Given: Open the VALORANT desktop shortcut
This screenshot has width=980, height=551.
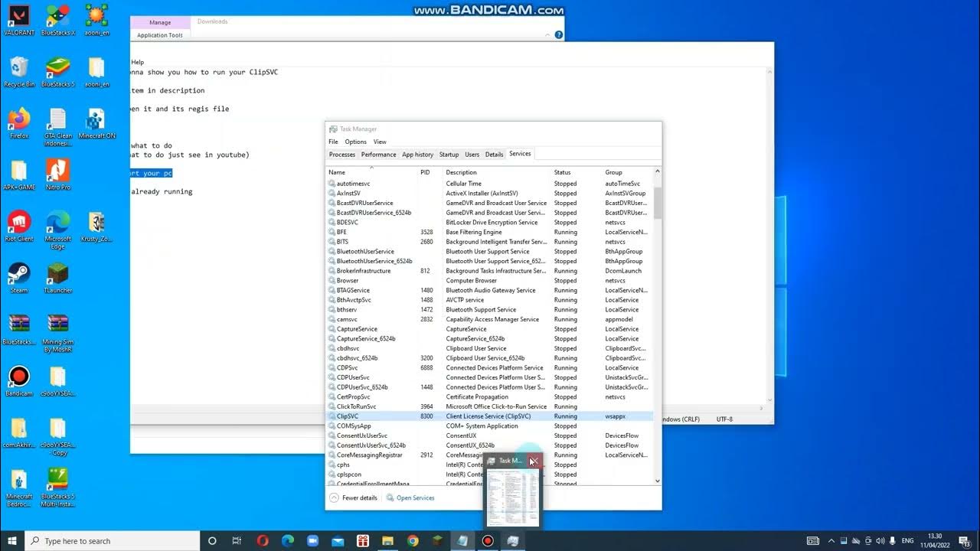Looking at the screenshot, I should [18, 20].
